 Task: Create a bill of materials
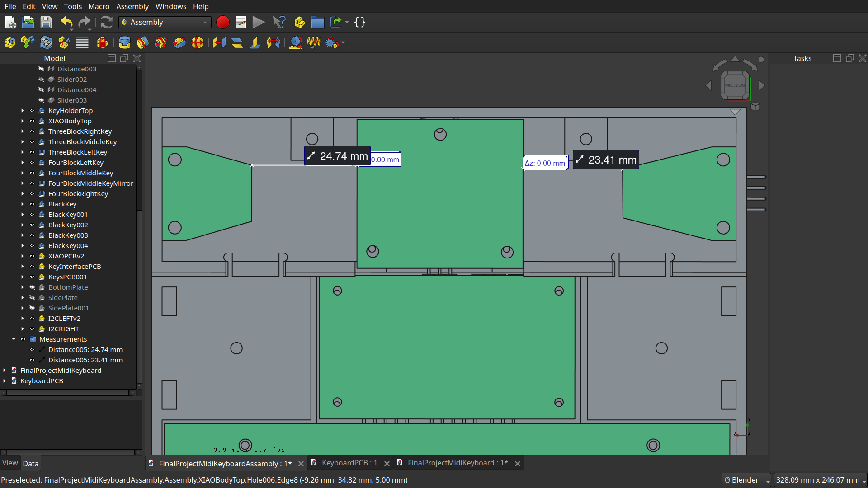82,43
